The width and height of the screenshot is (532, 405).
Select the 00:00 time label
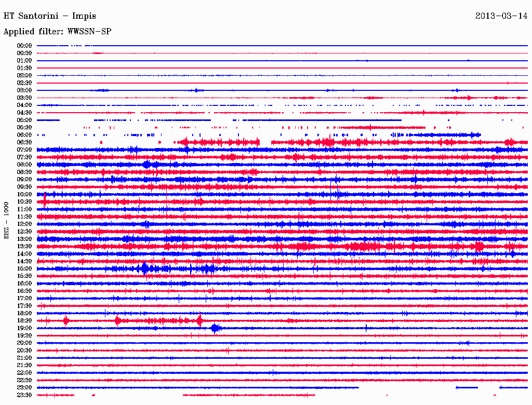coord(24,46)
